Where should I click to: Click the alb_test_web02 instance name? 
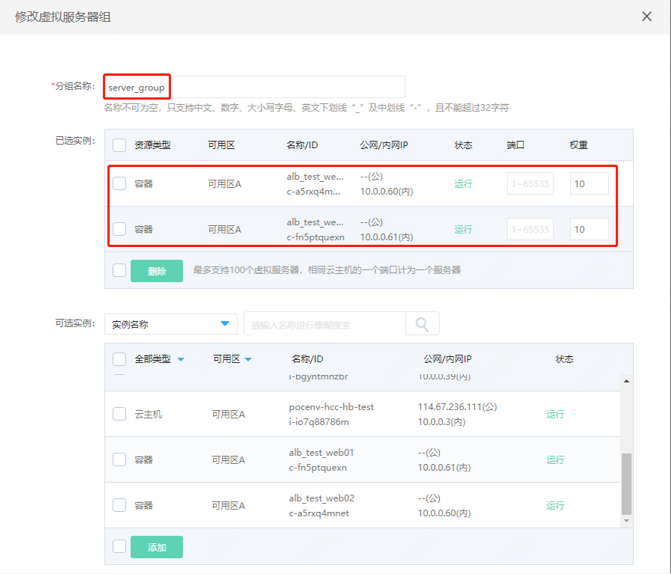[321, 498]
